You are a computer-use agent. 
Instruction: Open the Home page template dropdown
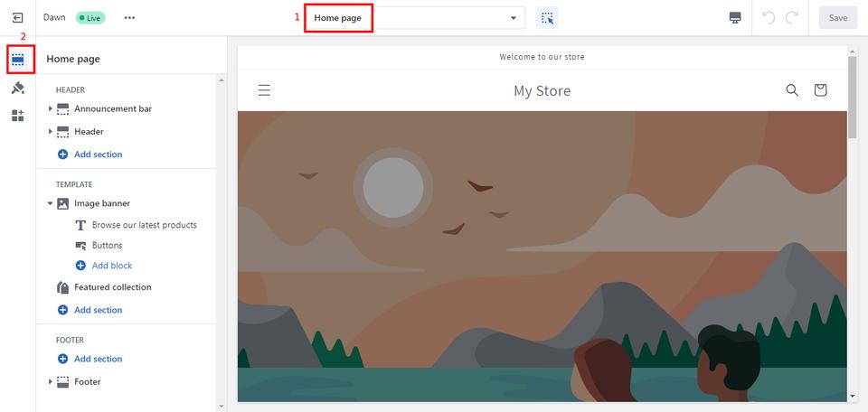415,18
